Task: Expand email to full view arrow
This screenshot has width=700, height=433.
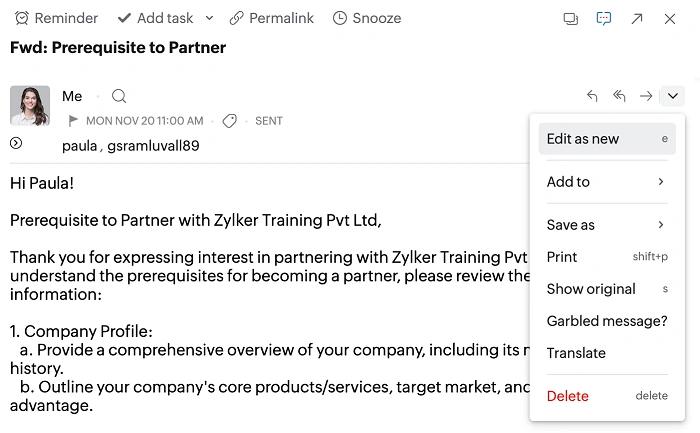Action: [637, 18]
